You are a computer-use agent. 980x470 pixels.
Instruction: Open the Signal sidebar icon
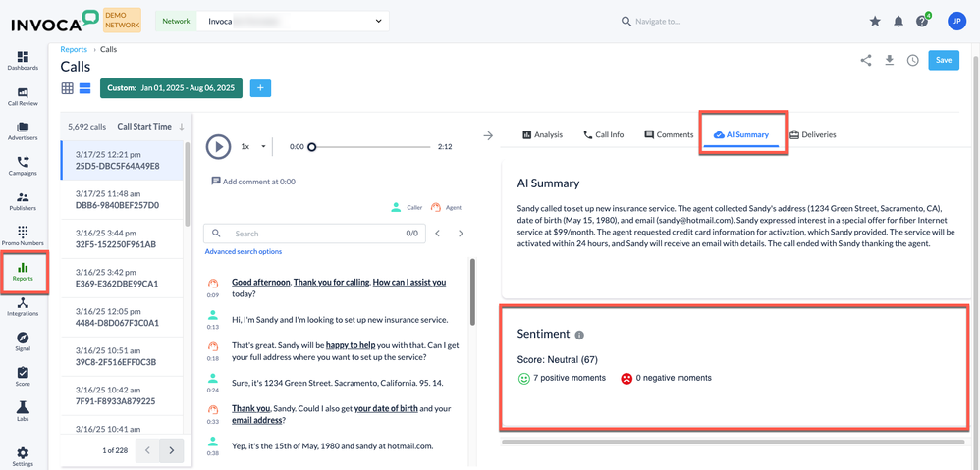coord(23,340)
